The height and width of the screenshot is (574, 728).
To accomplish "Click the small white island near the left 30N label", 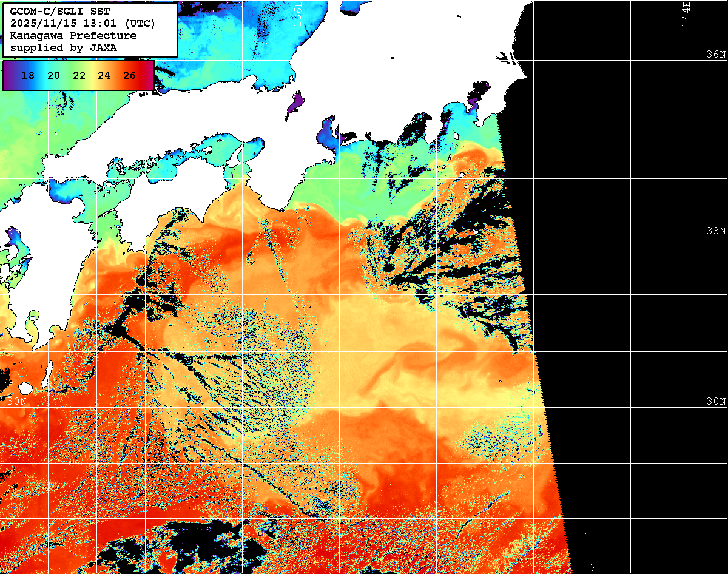I will pyautogui.click(x=25, y=388).
